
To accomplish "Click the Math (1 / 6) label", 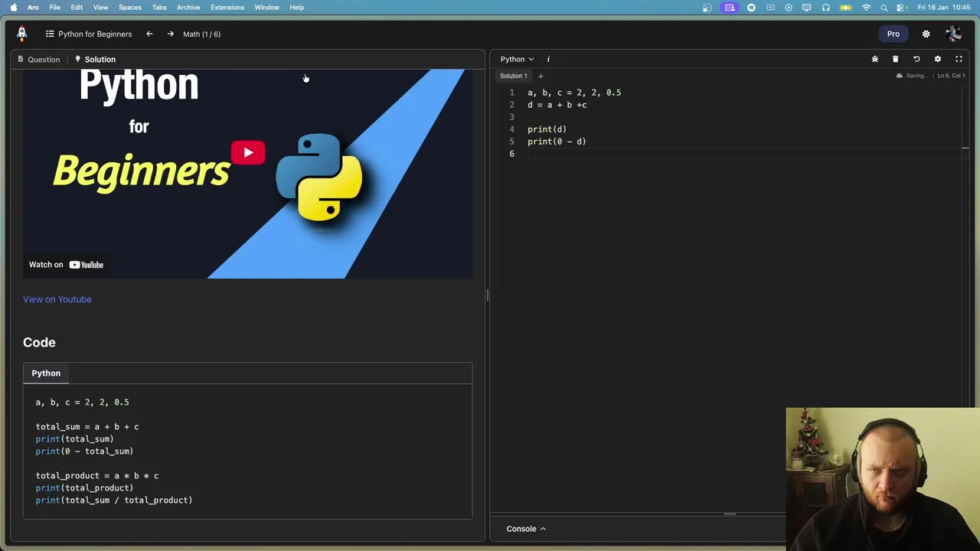I will [201, 34].
